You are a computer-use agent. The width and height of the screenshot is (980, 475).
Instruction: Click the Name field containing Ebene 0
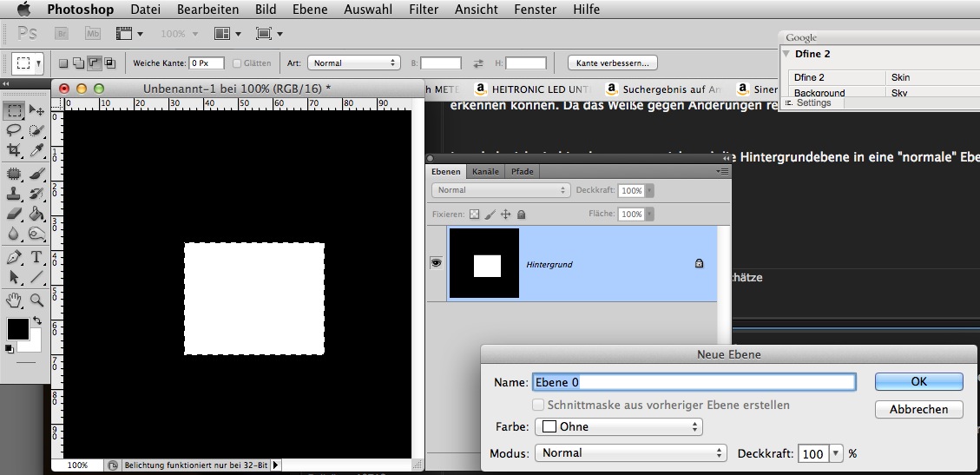pyautogui.click(x=694, y=382)
